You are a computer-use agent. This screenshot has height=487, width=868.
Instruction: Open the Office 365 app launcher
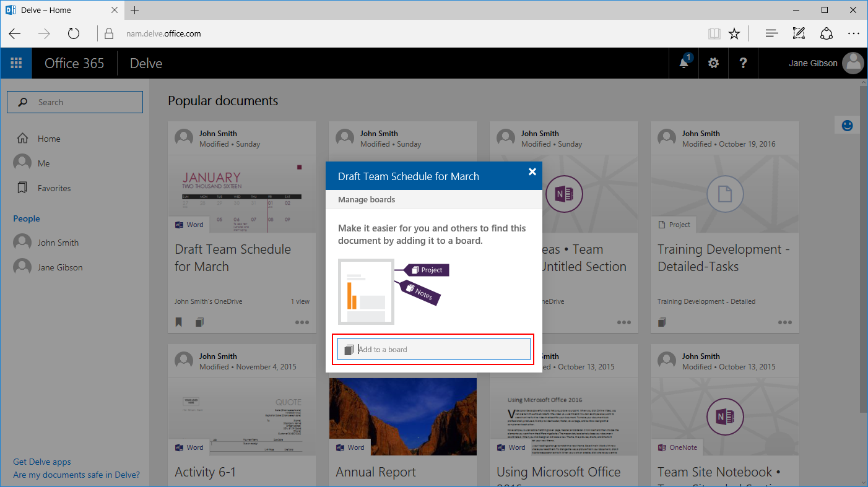[16, 63]
